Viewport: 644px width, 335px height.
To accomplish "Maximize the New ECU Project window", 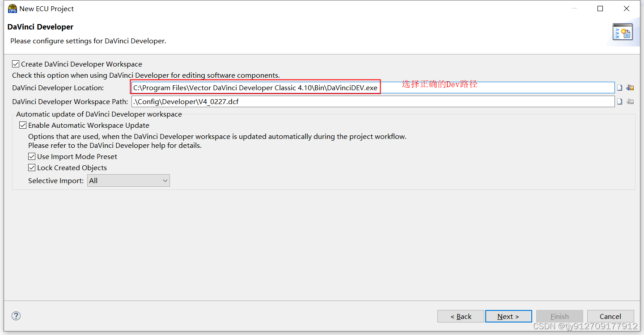I will pos(600,8).
